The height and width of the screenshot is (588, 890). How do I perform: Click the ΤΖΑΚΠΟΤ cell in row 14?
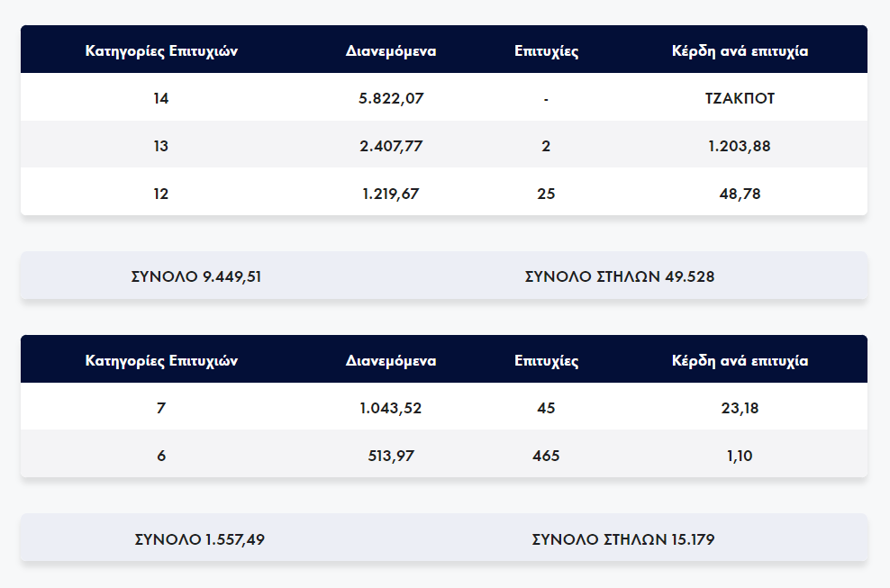point(740,98)
